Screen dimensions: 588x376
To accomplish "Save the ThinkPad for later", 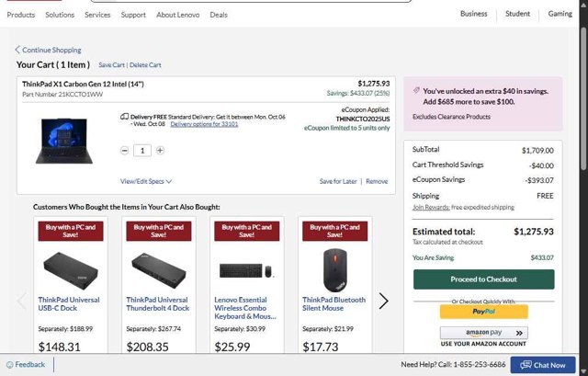I will tap(338, 181).
